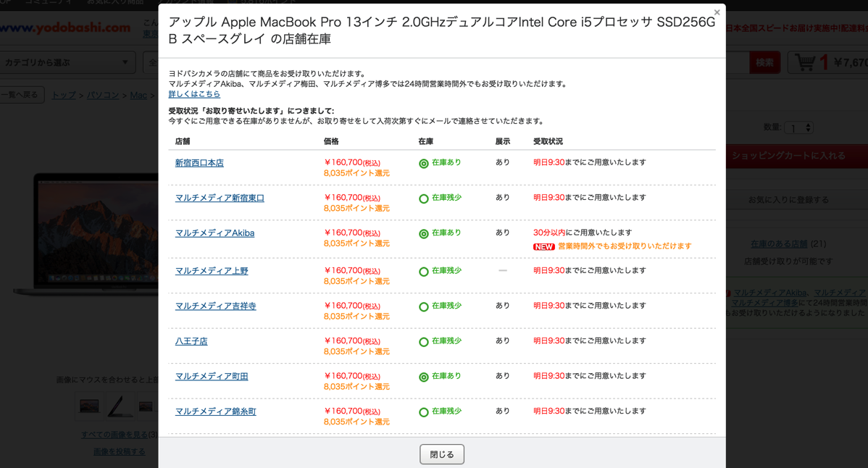Click the 店舗 column header
This screenshot has height=468, width=868.
[x=182, y=141]
